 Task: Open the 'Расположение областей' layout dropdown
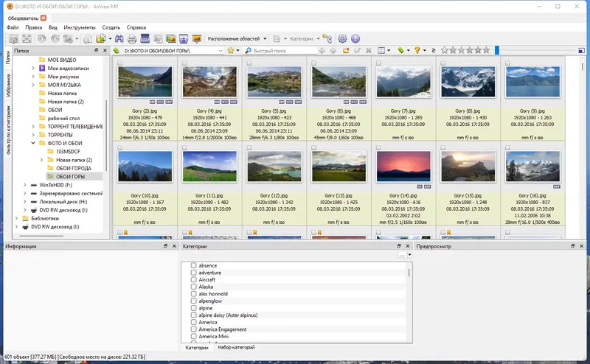click(x=236, y=38)
